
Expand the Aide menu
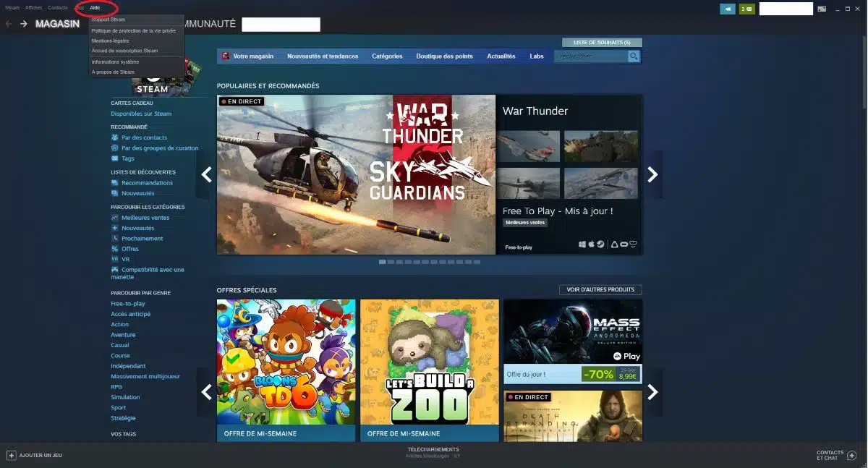[x=95, y=7]
